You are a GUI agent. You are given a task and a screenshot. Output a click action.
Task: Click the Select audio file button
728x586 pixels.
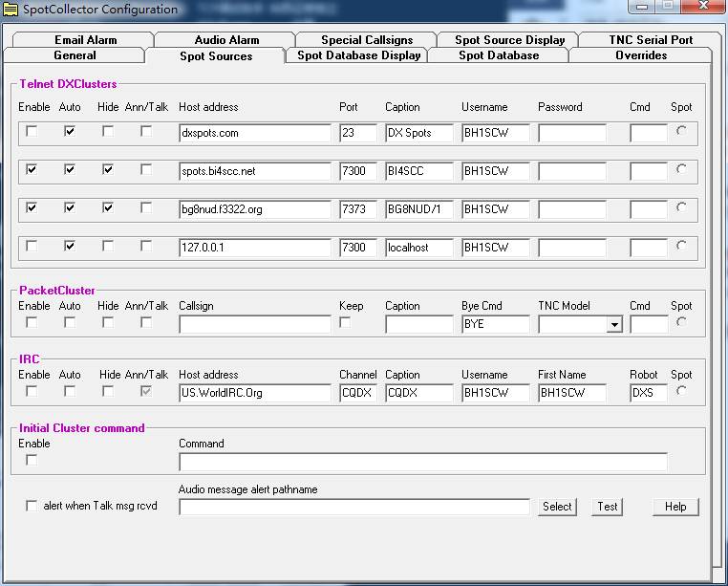[557, 507]
